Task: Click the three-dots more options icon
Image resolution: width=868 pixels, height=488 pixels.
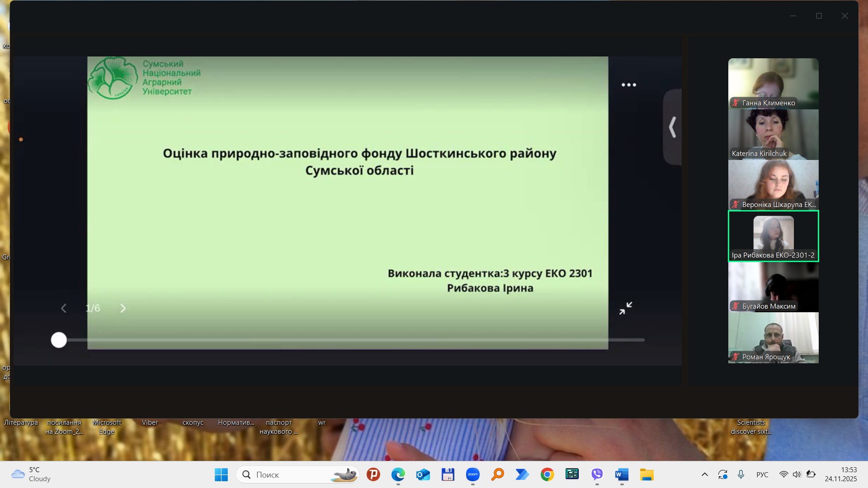Action: pyautogui.click(x=628, y=85)
